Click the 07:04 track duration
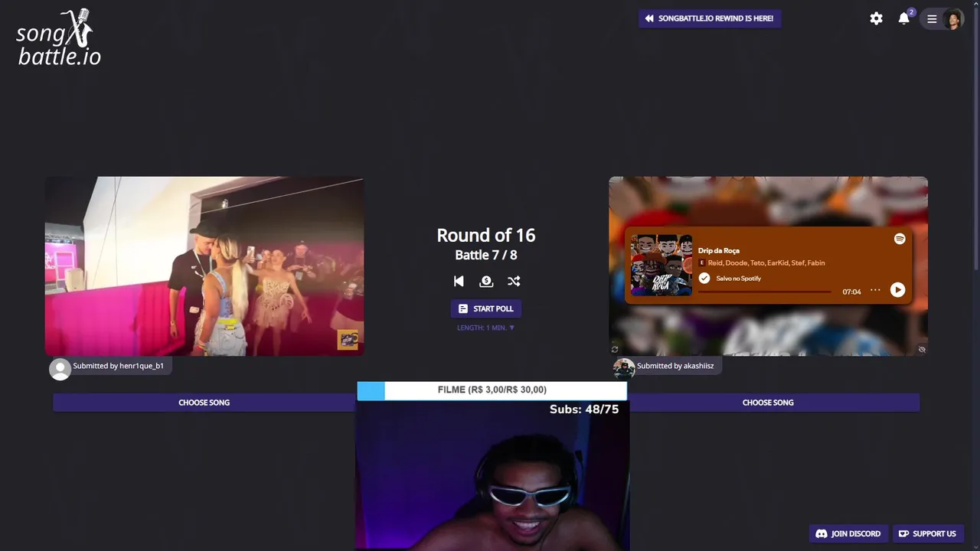 [x=851, y=292]
